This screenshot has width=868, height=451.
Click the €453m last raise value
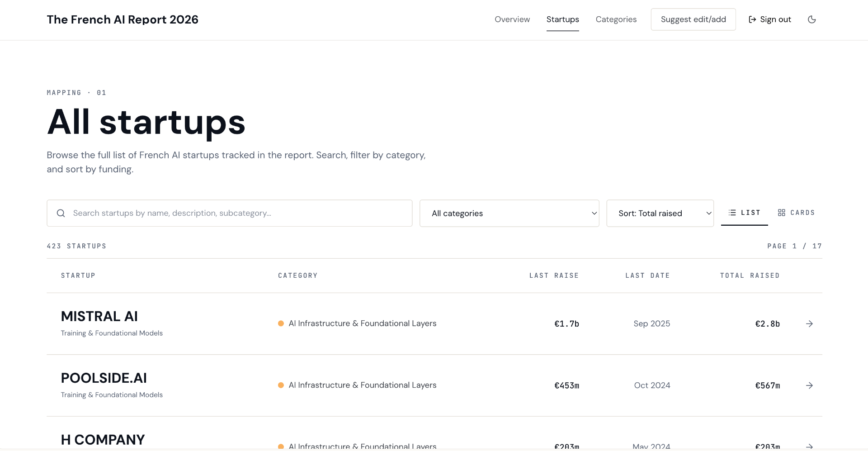(567, 385)
